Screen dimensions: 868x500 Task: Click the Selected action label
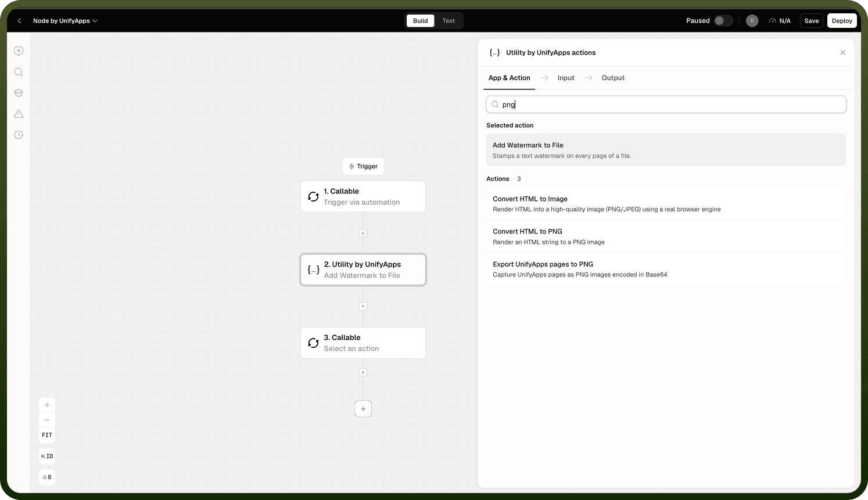point(510,125)
